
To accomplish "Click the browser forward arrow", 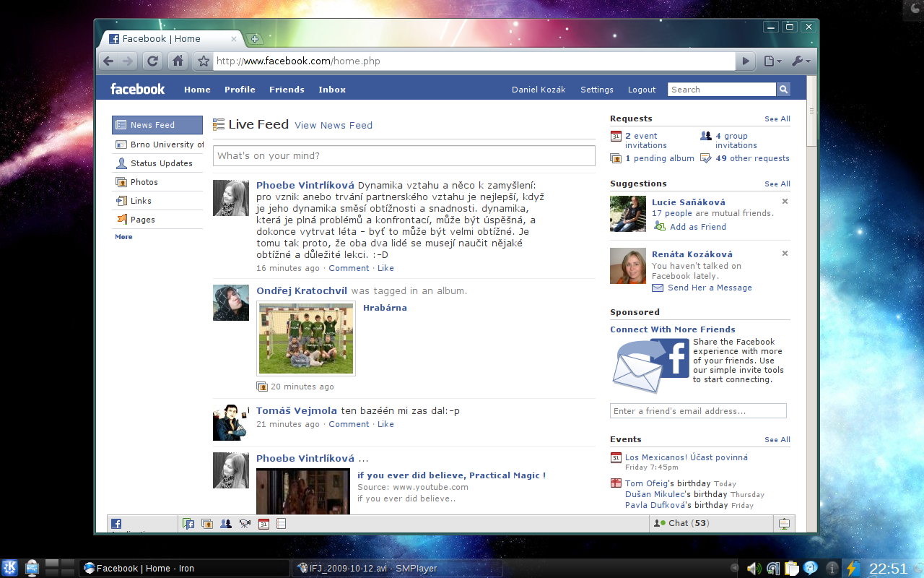I will point(127,61).
